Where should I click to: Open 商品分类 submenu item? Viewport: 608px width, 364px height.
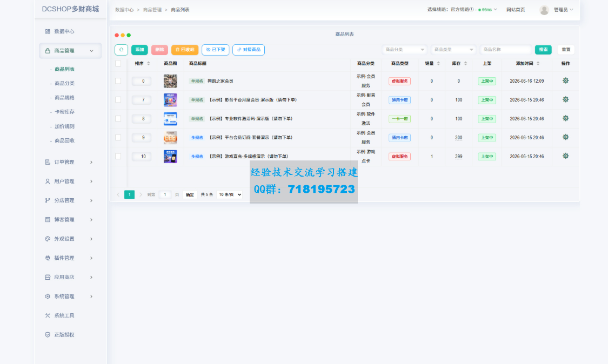pos(64,83)
